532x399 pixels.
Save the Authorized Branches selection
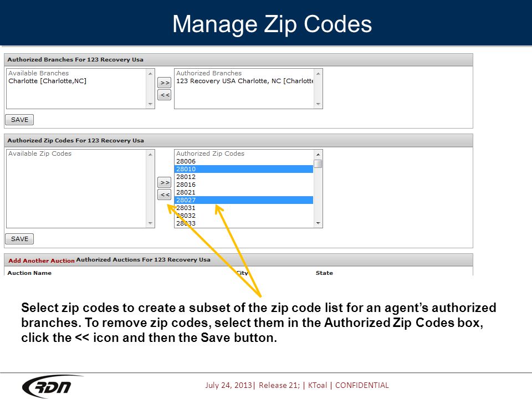pos(19,120)
